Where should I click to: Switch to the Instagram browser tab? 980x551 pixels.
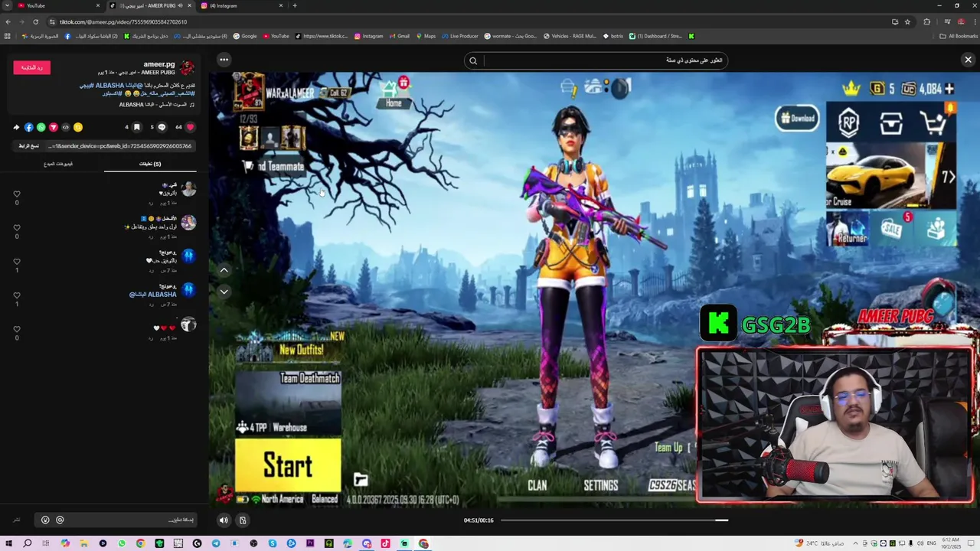tap(242, 5)
